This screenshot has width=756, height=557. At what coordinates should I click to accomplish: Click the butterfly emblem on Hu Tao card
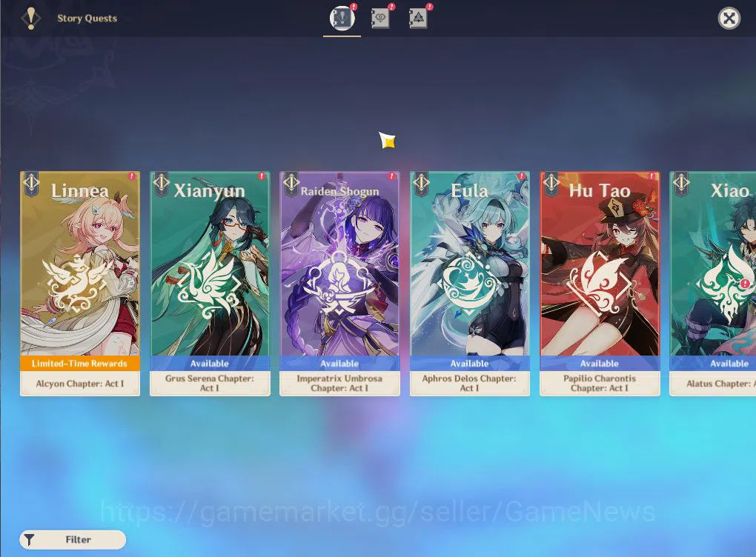(600, 284)
